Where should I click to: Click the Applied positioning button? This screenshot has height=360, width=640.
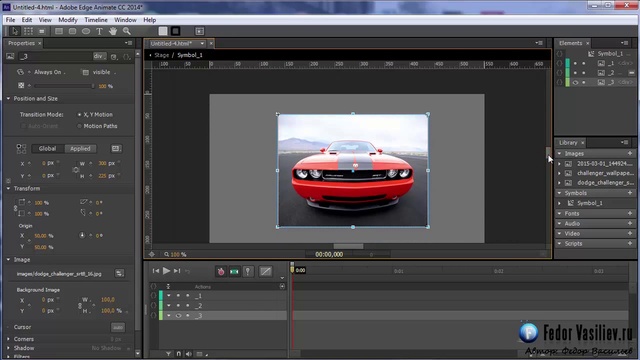coord(80,149)
